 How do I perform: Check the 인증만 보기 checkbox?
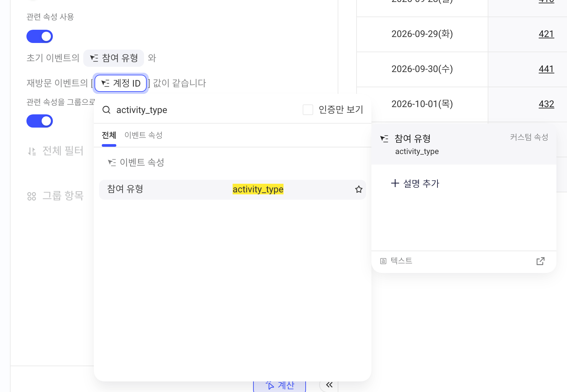(x=308, y=110)
